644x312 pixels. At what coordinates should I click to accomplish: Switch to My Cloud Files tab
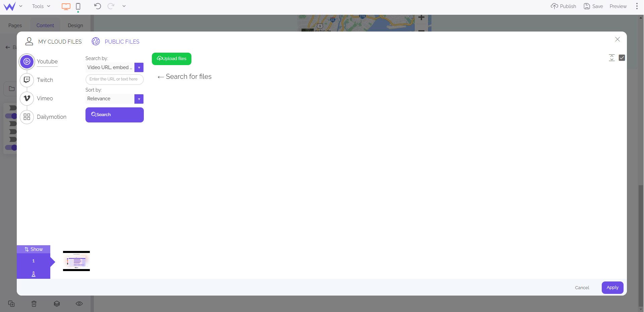(54, 42)
